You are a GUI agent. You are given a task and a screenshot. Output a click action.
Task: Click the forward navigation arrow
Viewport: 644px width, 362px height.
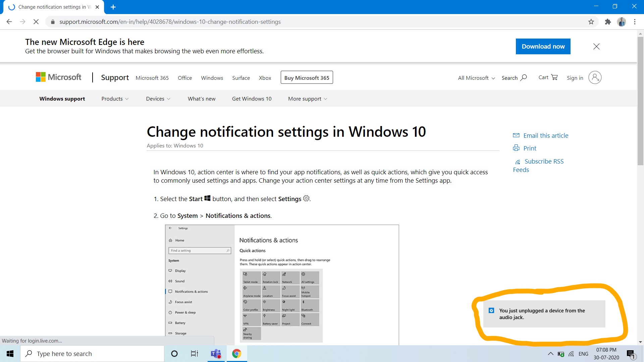coord(22,22)
